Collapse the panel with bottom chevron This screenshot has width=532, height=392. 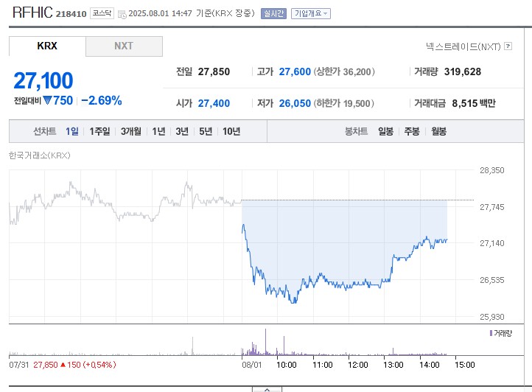[x=266, y=388]
